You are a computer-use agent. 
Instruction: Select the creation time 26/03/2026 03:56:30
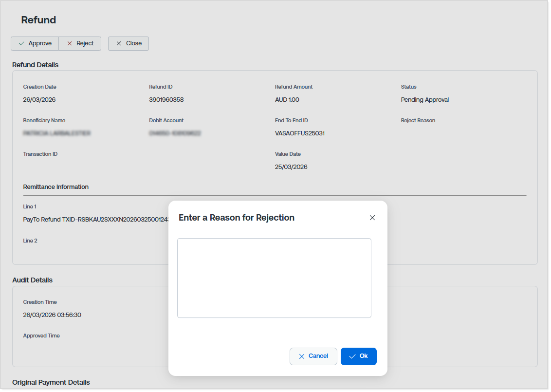[x=52, y=315]
